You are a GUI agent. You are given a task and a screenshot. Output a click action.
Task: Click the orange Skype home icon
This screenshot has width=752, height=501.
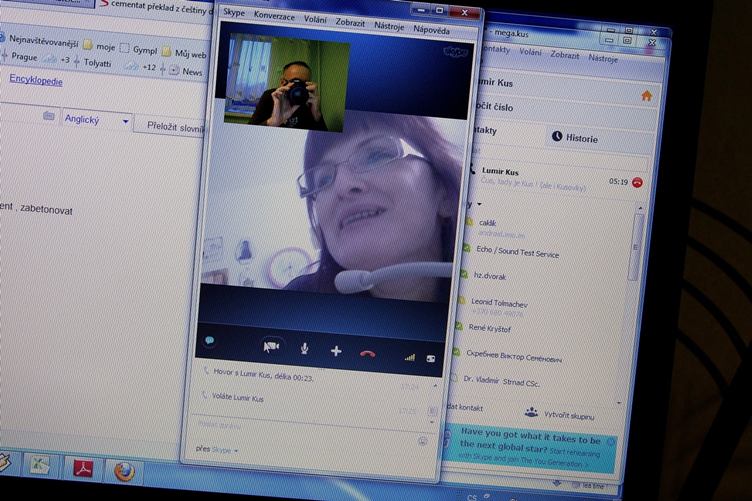click(x=646, y=96)
